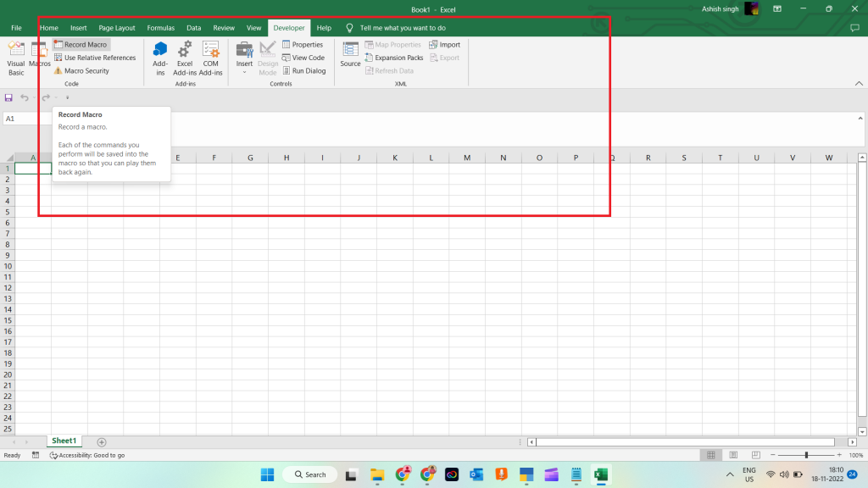Open the Visual Basic editor
868x488 pixels.
click(16, 58)
